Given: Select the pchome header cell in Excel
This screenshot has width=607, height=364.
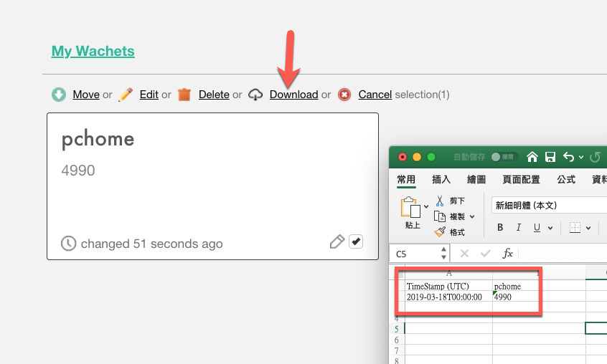Looking at the screenshot, I should 539,286.
